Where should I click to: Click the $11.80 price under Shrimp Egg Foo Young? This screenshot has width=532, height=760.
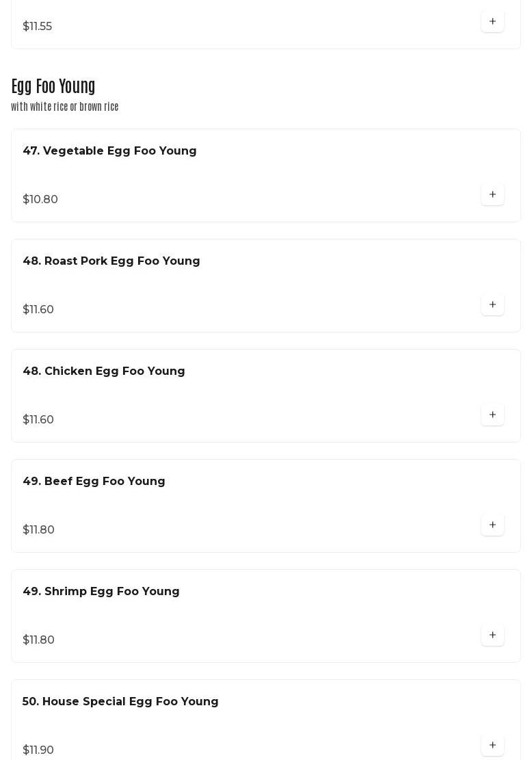click(x=38, y=640)
